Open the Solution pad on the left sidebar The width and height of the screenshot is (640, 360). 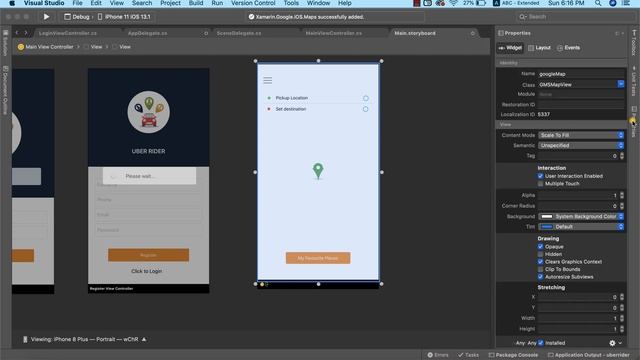pyautogui.click(x=5, y=43)
